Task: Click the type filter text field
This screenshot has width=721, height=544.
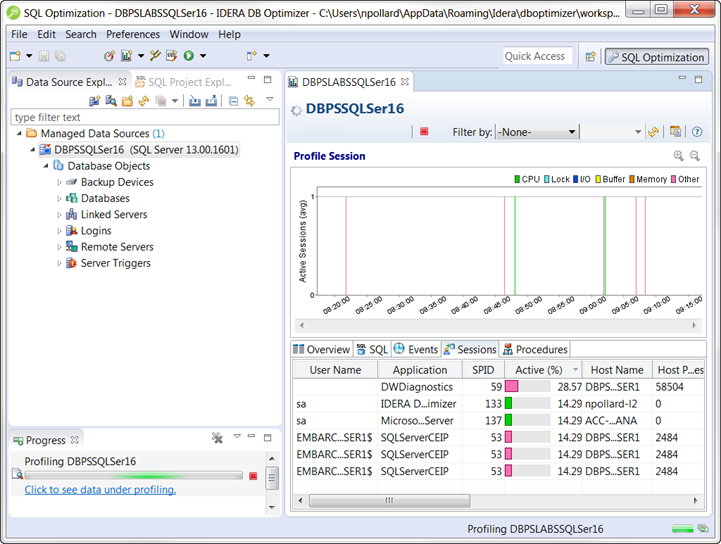Action: [x=144, y=118]
